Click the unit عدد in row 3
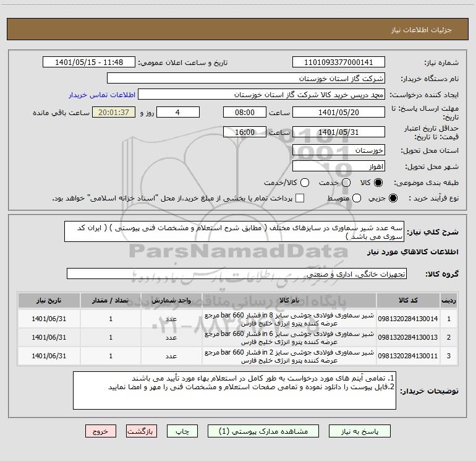The height and width of the screenshot is (461, 476). (x=171, y=356)
